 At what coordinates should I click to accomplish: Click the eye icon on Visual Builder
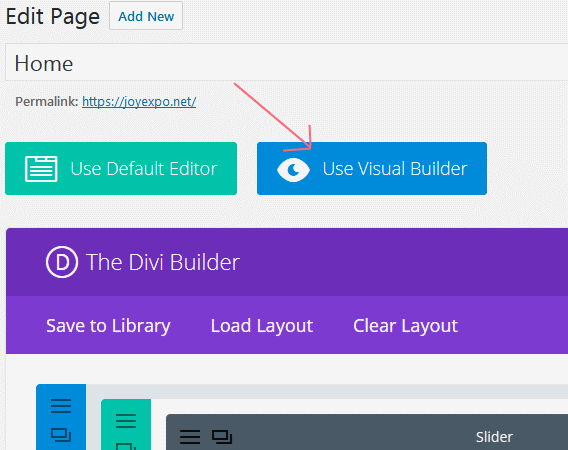coord(293,170)
